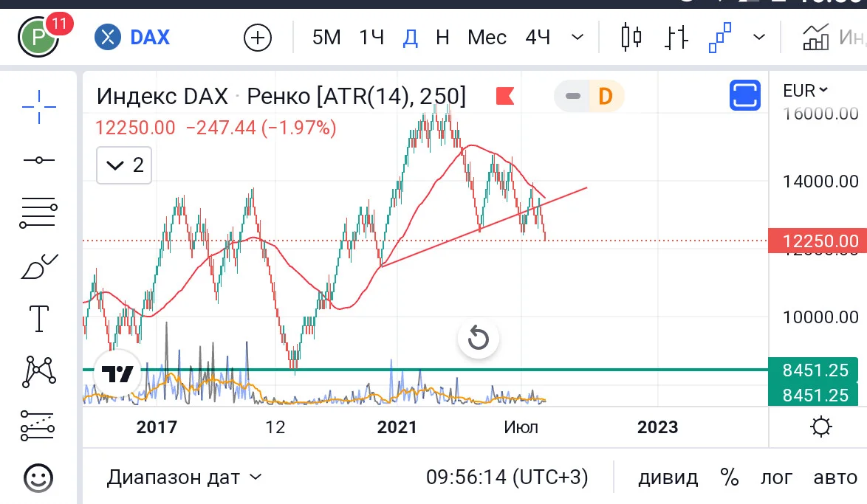Choose the candlestick chart type
This screenshot has width=867, height=504.
[631, 38]
